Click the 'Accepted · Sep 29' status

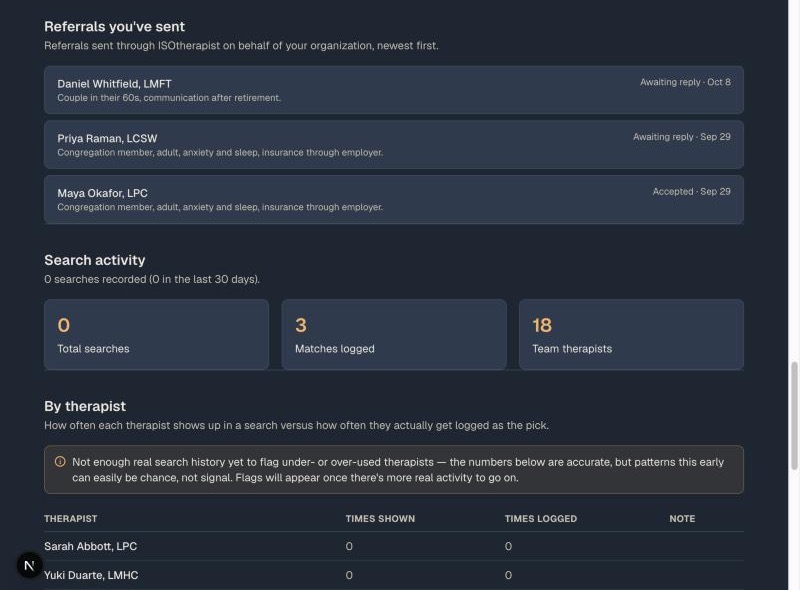[691, 191]
